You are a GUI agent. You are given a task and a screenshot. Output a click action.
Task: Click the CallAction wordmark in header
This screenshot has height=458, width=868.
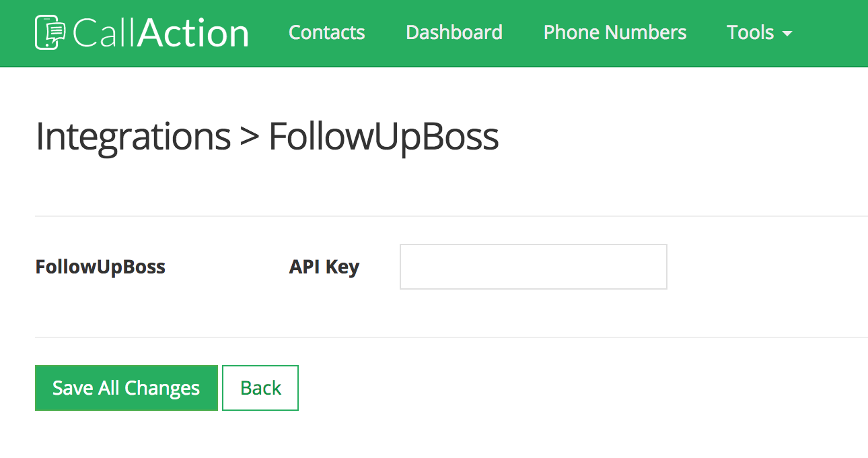click(160, 33)
